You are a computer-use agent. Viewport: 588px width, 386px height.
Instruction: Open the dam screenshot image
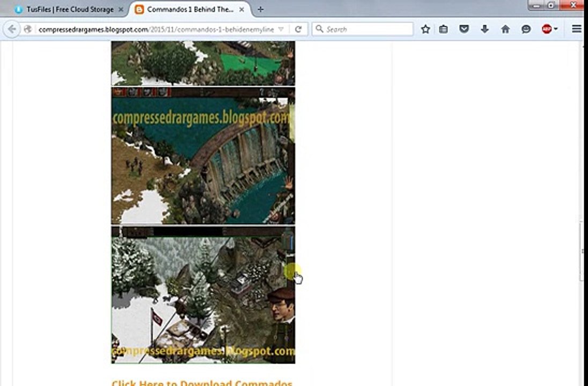point(203,155)
